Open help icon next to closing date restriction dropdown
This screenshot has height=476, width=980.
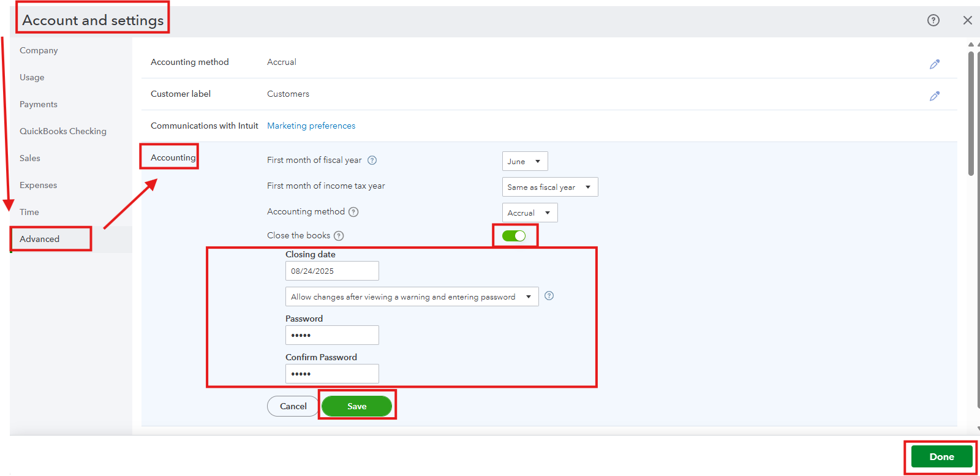click(x=549, y=296)
